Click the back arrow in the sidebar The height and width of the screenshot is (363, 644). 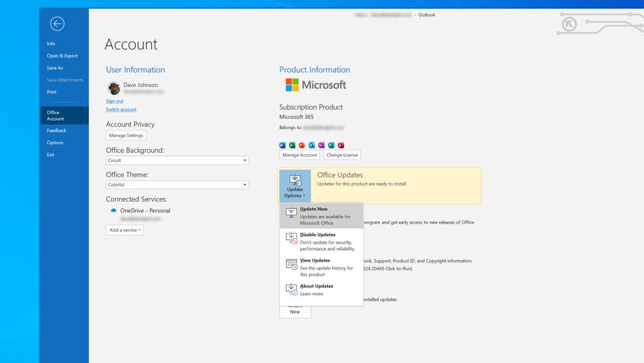point(57,24)
